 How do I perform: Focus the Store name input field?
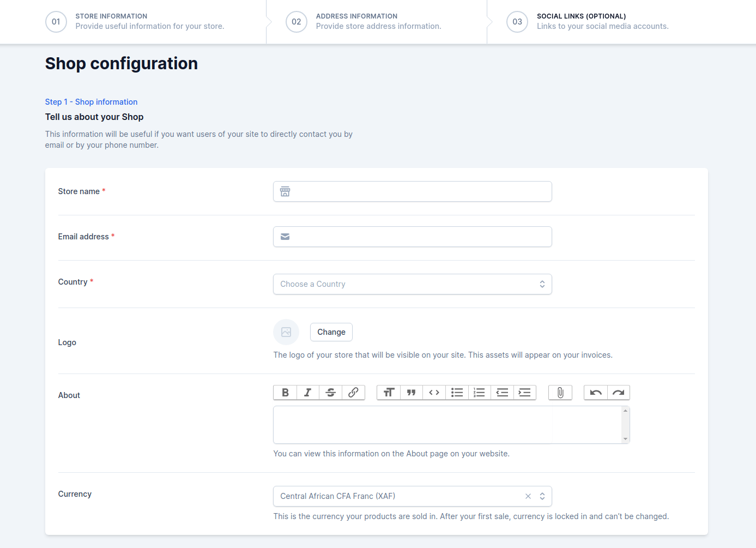pos(413,191)
